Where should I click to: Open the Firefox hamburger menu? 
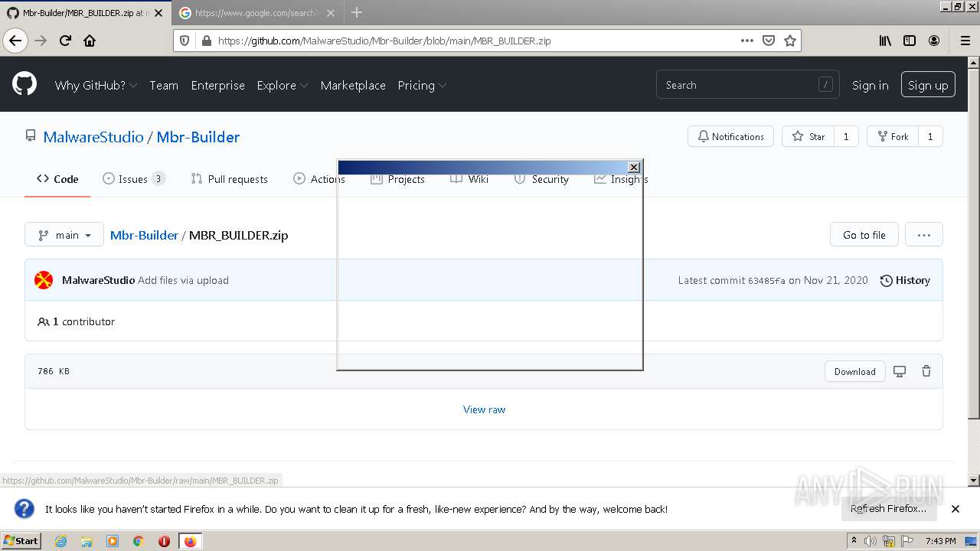point(965,41)
